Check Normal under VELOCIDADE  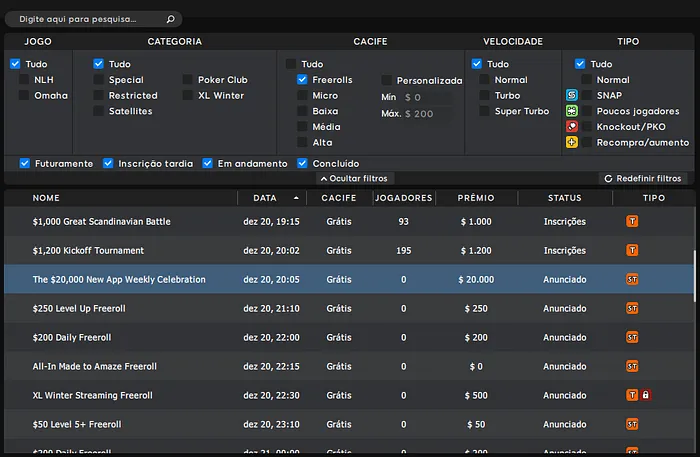pos(484,79)
